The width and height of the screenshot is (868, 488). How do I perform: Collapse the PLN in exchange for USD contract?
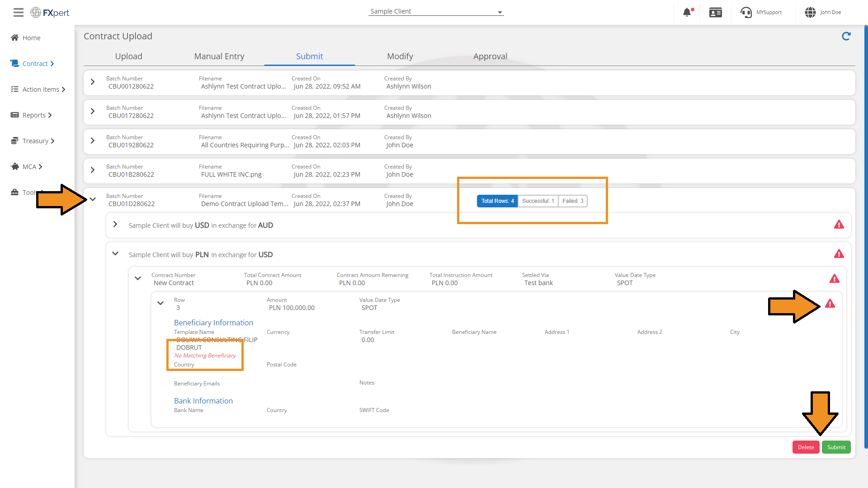pyautogui.click(x=115, y=254)
